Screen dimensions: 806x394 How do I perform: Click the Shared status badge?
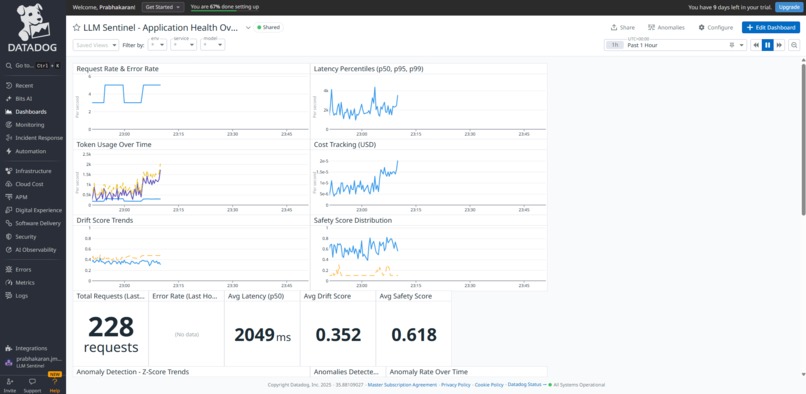point(268,28)
